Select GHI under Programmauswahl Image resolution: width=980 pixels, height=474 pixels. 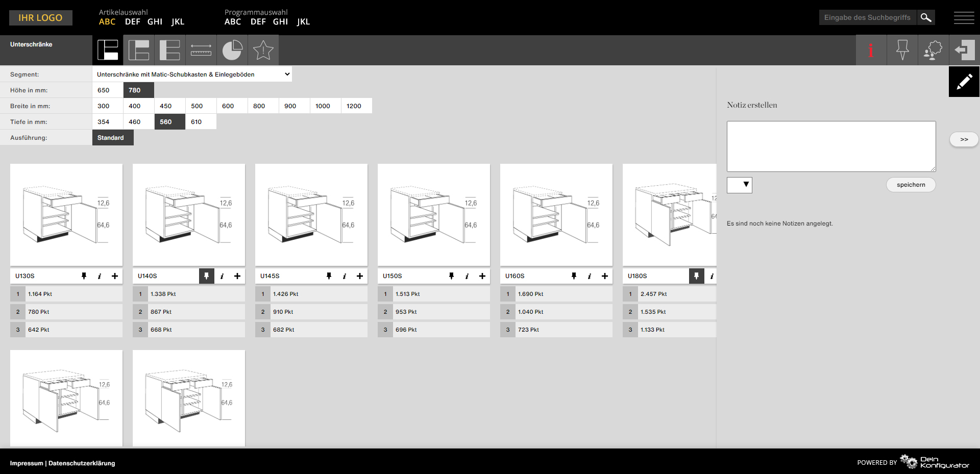point(280,22)
